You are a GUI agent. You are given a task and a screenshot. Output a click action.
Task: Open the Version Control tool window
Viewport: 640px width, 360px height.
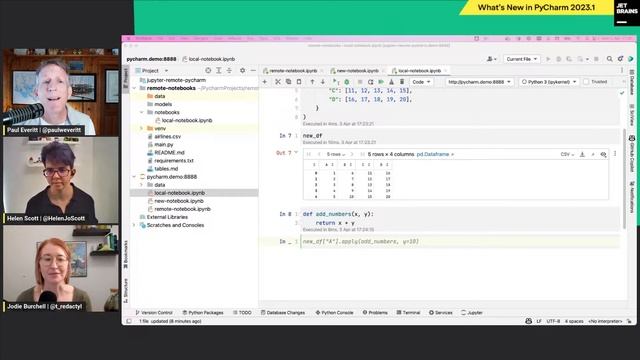pos(154,313)
